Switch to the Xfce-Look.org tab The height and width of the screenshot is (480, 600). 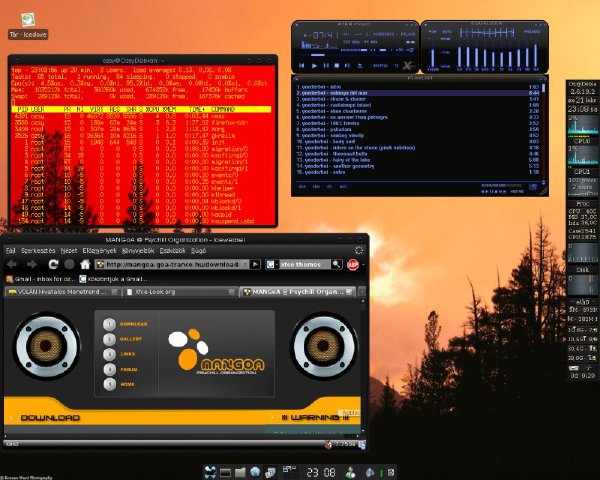pyautogui.click(x=180, y=292)
